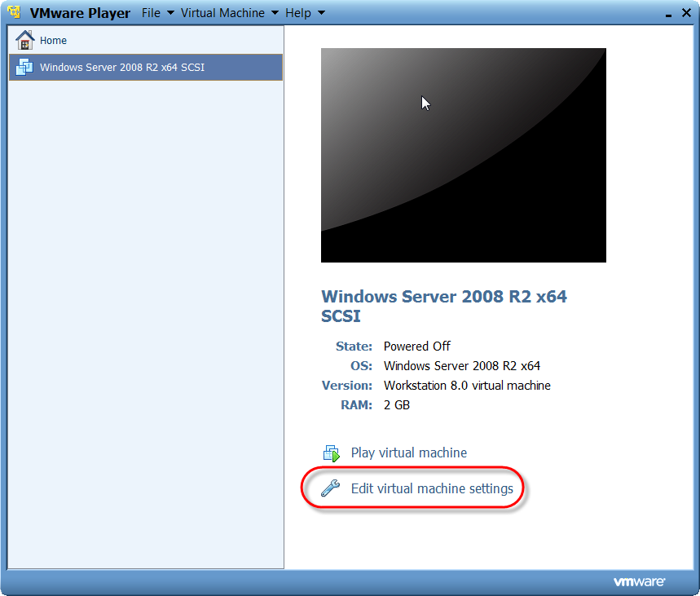Click the Powered Off state value
Viewport: 700px width, 596px height.
(417, 347)
